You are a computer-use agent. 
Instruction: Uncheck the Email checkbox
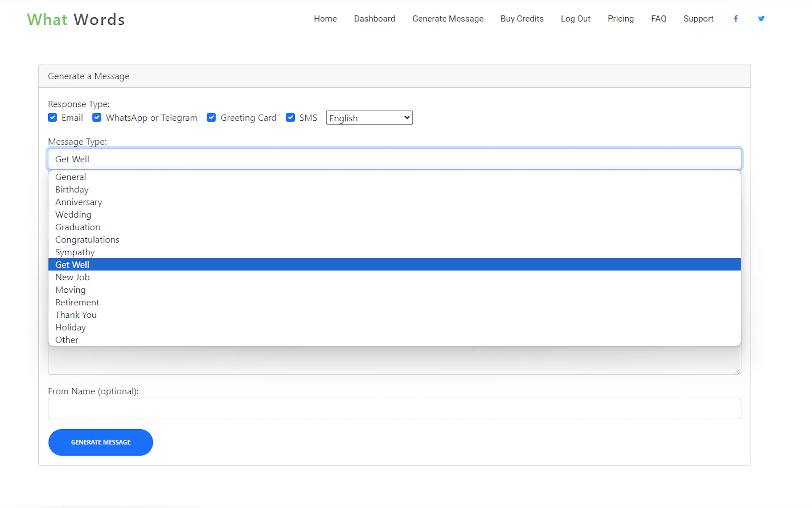(52, 118)
